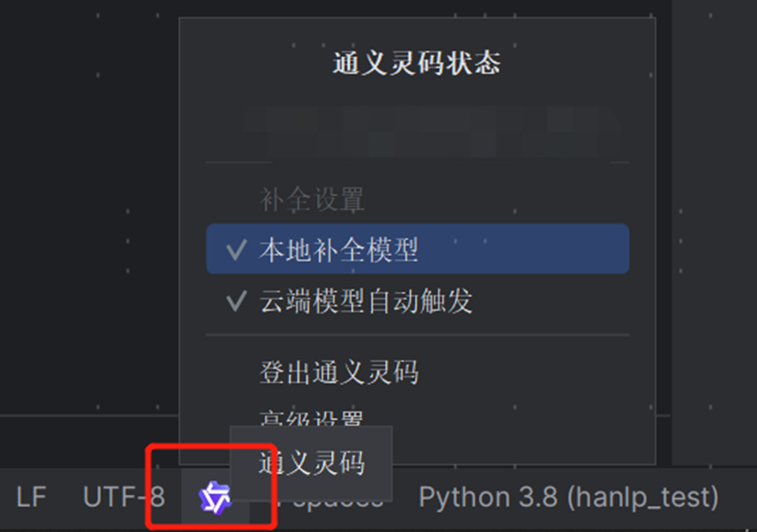The width and height of the screenshot is (757, 532).
Task: Open the UTF-8 file encoding selector
Action: coord(124,498)
